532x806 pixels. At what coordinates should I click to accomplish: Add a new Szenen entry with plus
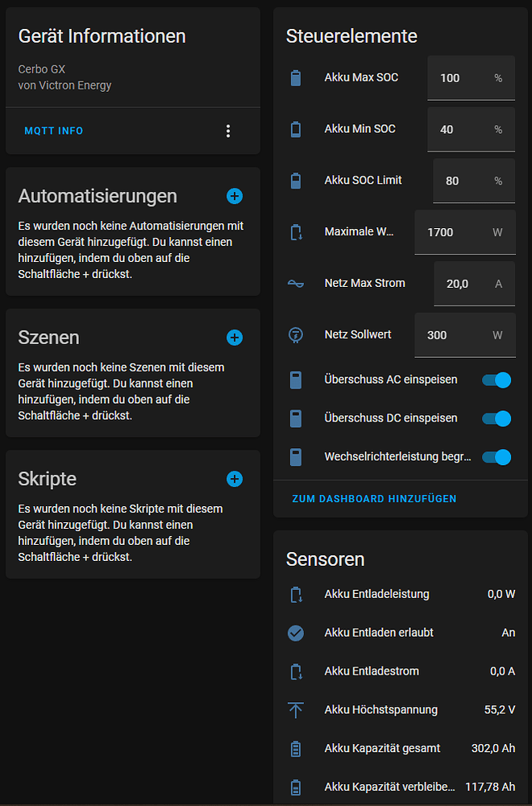point(235,338)
